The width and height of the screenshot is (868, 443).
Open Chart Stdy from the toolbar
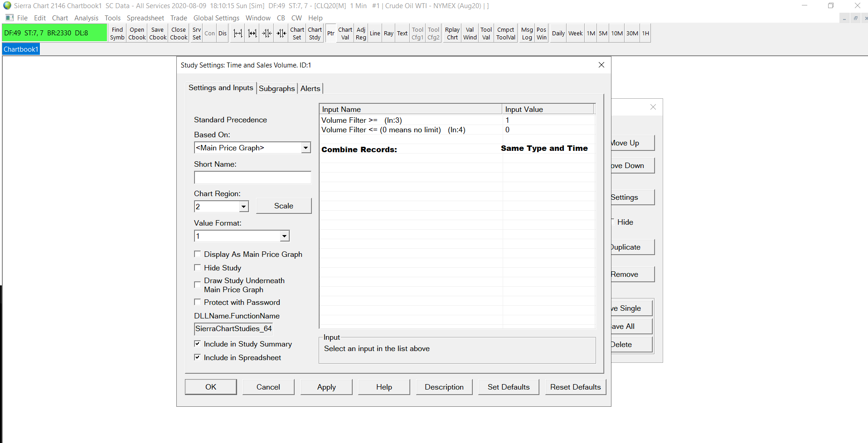tap(315, 34)
